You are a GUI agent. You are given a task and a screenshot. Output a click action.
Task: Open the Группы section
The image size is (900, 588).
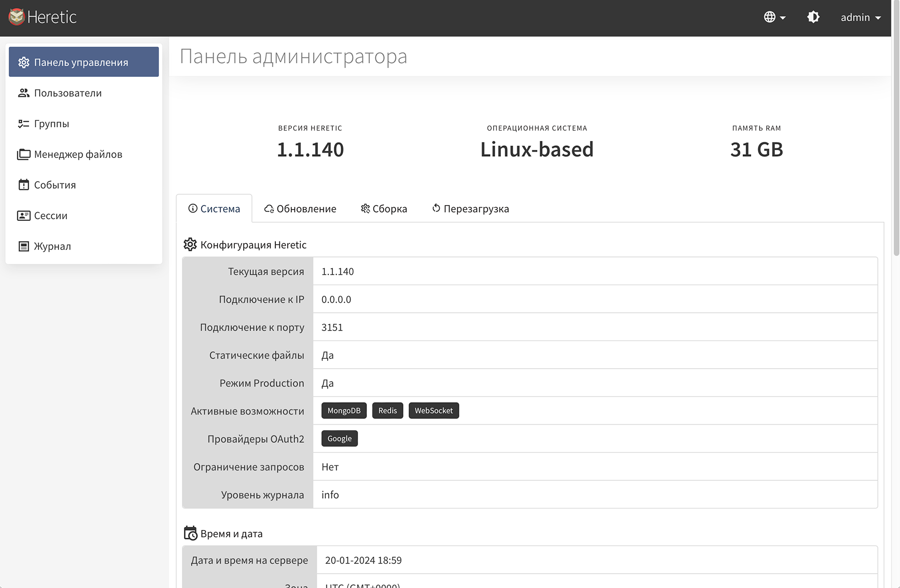coord(84,124)
